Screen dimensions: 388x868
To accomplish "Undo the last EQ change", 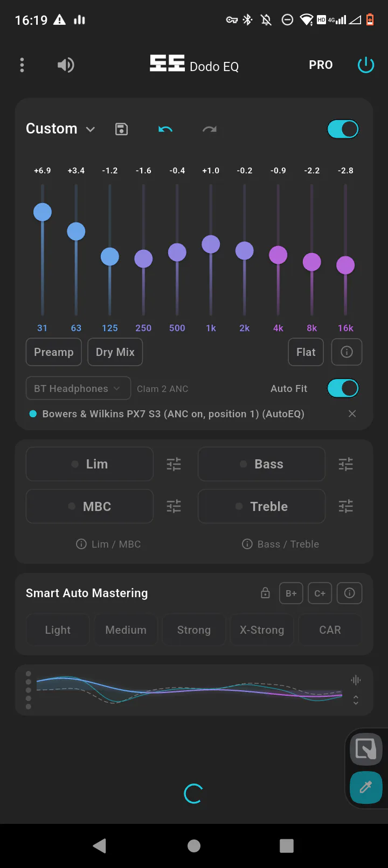I will 165,129.
